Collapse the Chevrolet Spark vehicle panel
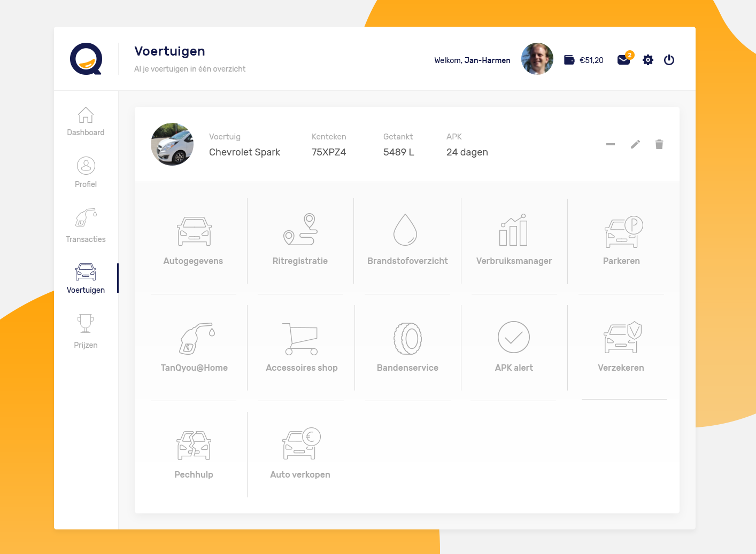The height and width of the screenshot is (554, 756). click(610, 144)
